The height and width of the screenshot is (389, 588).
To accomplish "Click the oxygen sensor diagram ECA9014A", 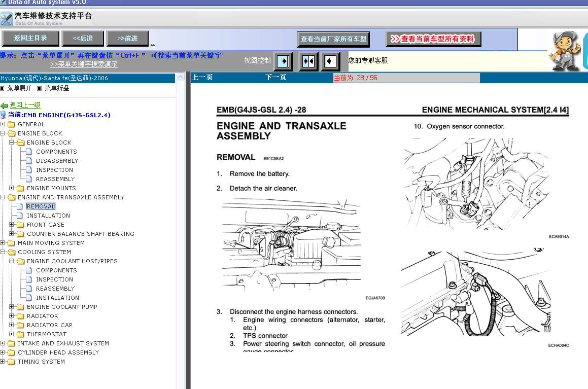I will click(477, 185).
